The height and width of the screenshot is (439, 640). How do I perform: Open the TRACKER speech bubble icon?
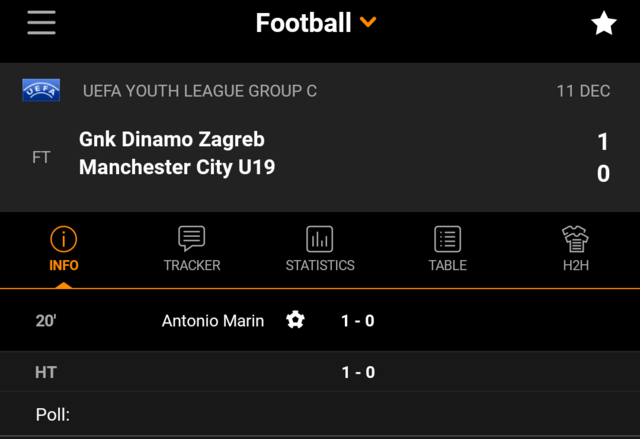(191, 238)
